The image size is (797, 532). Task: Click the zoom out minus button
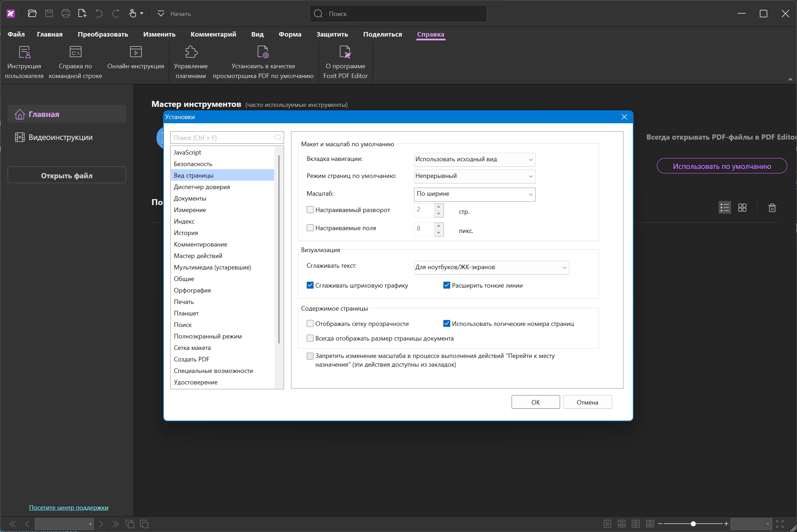660,524
